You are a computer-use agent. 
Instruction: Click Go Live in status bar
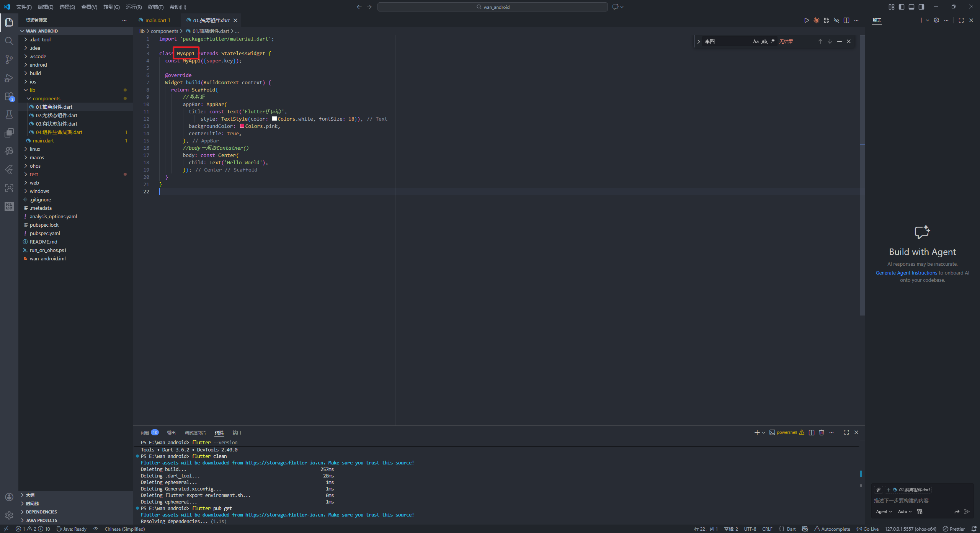(867, 529)
